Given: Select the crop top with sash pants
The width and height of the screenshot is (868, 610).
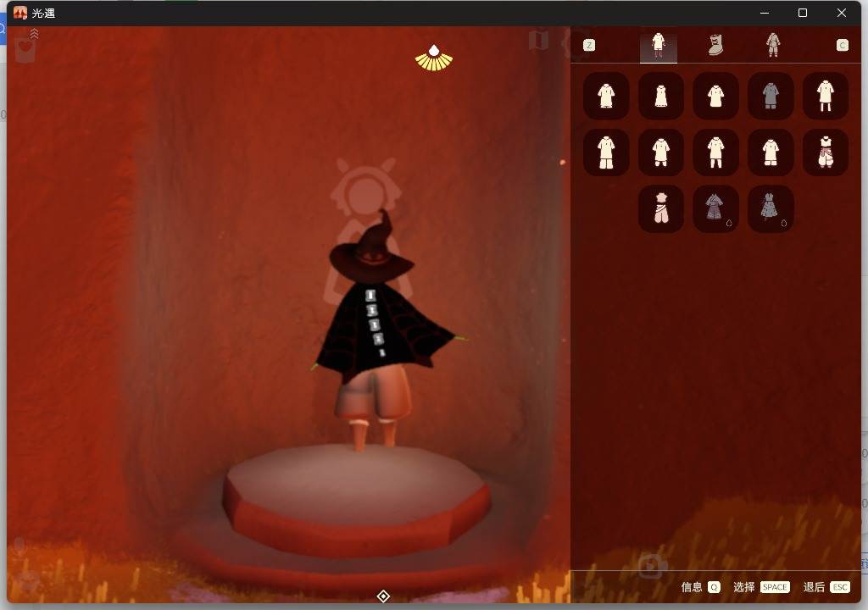Looking at the screenshot, I should pos(826,152).
